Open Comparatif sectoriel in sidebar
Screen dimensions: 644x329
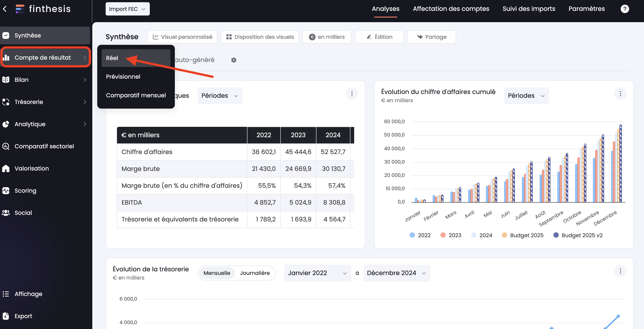44,146
